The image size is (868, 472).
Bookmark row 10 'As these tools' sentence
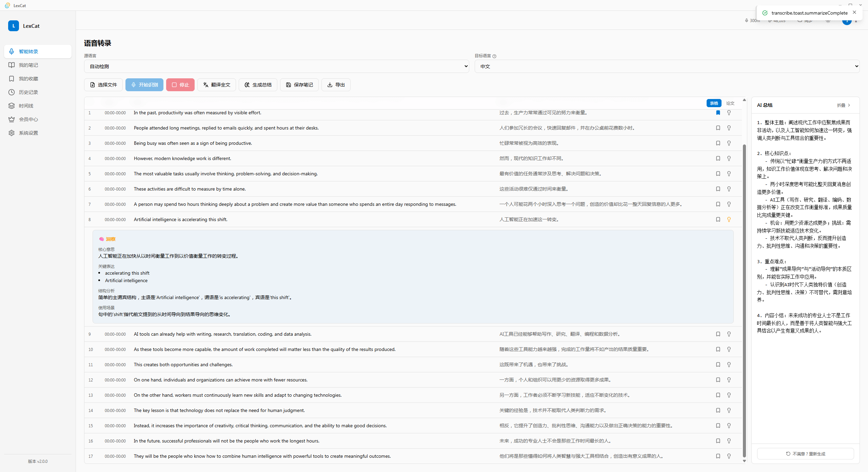[x=718, y=349]
